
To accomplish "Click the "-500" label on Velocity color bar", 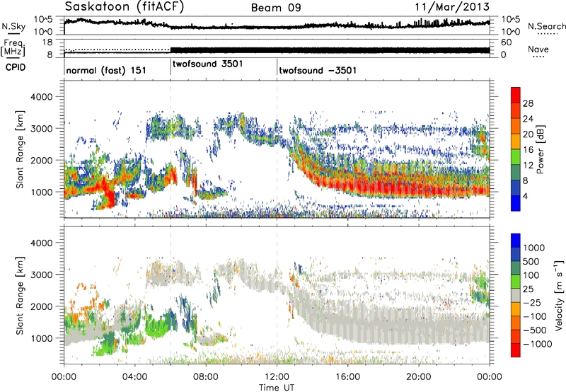I will pos(535,330).
